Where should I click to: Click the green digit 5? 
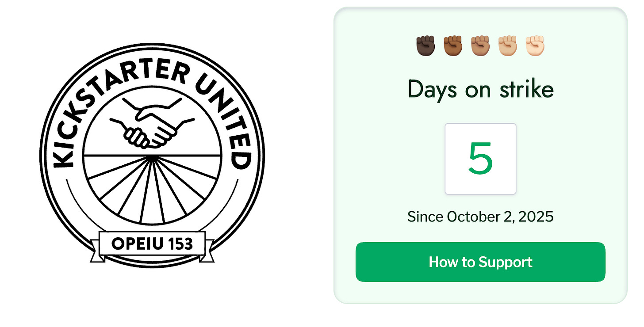coord(480,159)
